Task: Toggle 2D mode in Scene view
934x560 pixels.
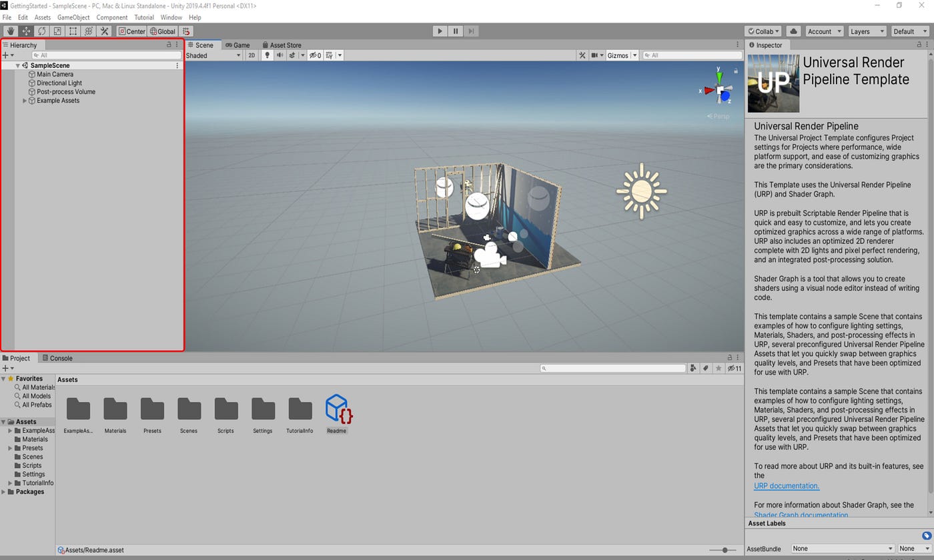Action: pyautogui.click(x=252, y=55)
